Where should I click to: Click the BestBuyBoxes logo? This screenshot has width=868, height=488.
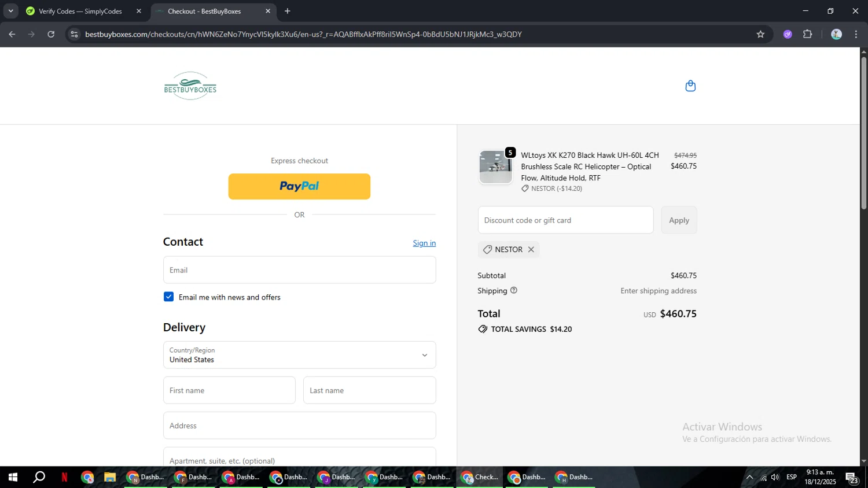(190, 86)
